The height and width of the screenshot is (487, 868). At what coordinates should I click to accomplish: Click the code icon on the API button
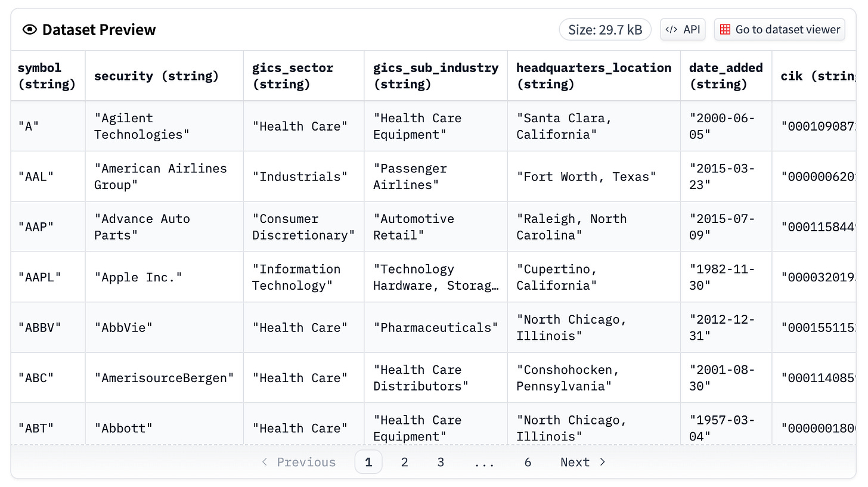coord(671,29)
